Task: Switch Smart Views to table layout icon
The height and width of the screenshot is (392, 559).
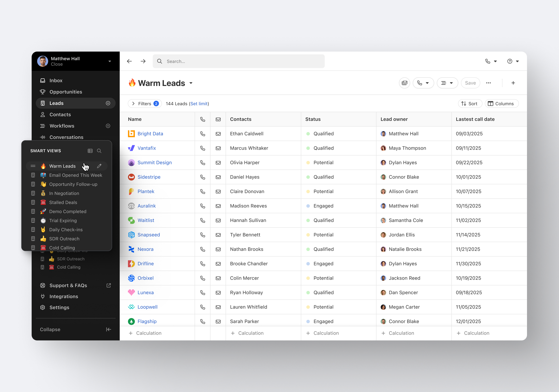Action: (90, 151)
